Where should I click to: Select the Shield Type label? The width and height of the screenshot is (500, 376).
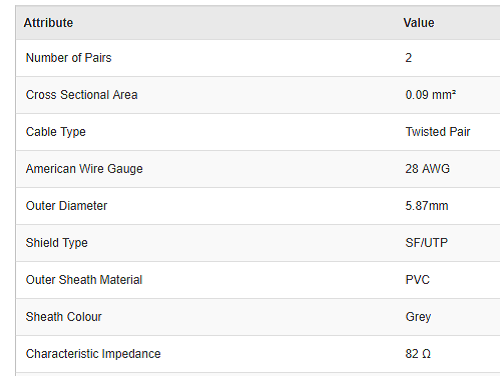(x=57, y=243)
